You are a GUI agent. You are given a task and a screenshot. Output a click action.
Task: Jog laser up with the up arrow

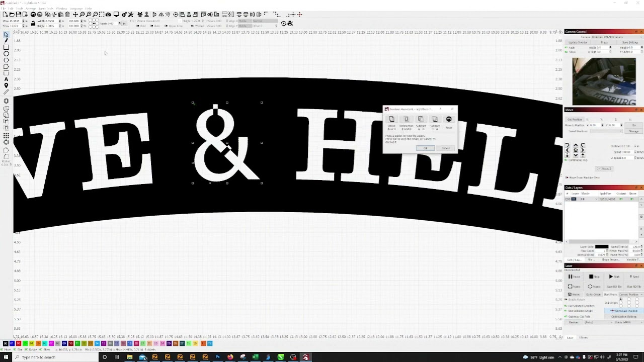point(576,145)
